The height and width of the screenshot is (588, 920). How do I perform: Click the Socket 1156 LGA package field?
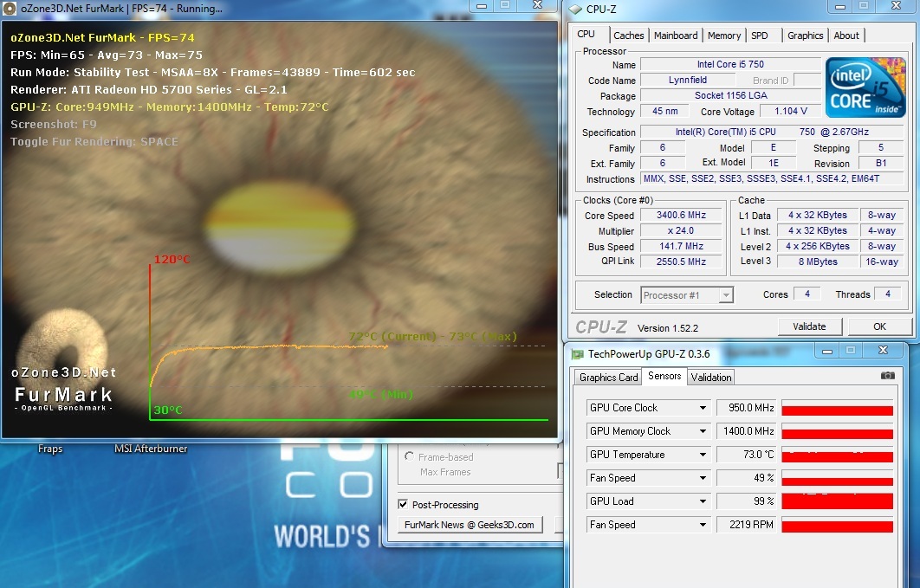tap(730, 95)
